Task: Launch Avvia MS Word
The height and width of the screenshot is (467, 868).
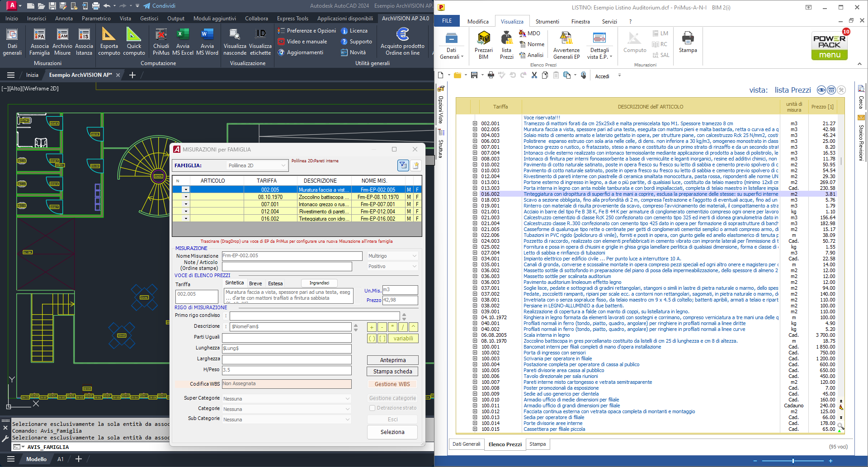Action: pos(207,42)
